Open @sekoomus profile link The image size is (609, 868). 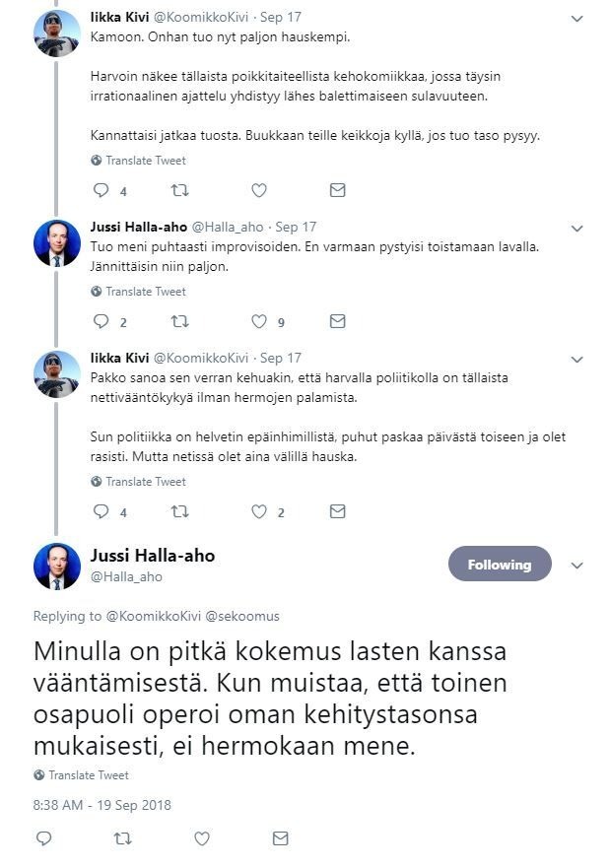pyautogui.click(x=242, y=616)
